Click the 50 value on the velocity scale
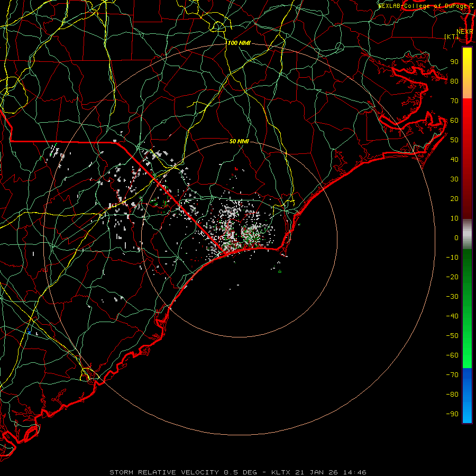476x476 pixels. point(454,140)
